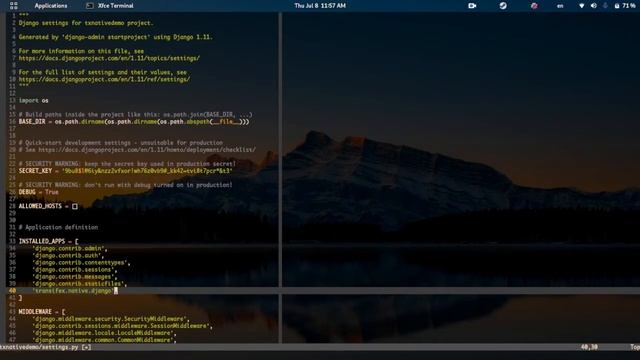This screenshot has height=360, width=640.
Task: Click the 'django.contrib.staticfiles' entry
Action: coord(80,284)
